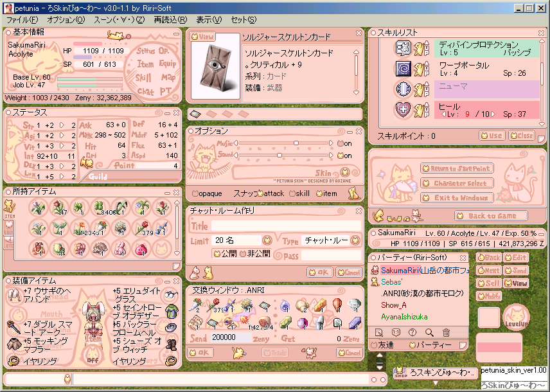Adjust the Music volume slider
Screen dimensions: 550x392
pyautogui.click(x=296, y=143)
